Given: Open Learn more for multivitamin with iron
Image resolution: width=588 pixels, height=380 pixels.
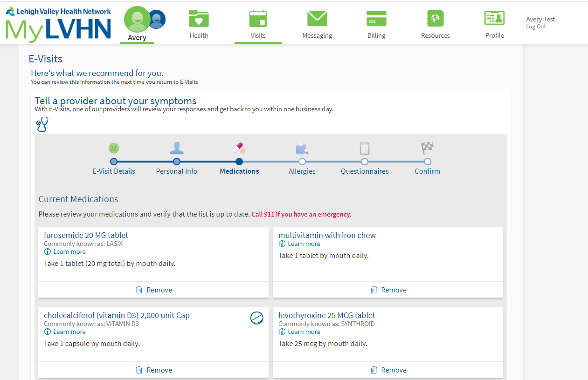Looking at the screenshot, I should tap(304, 244).
